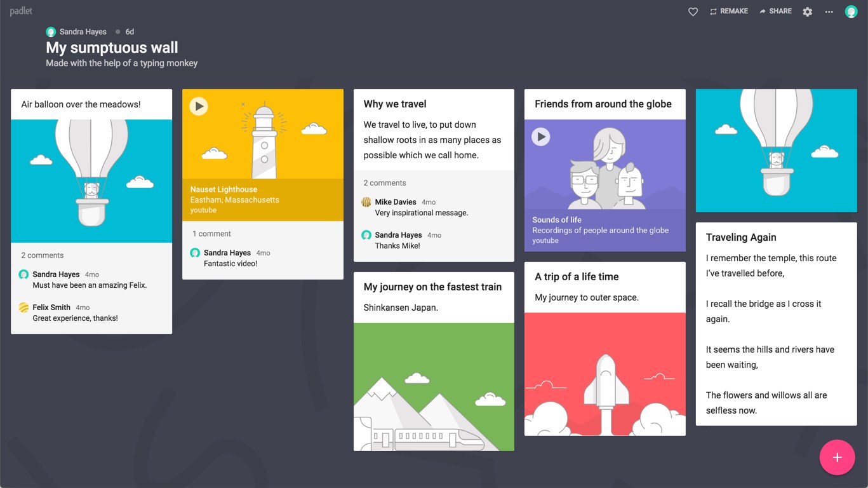Viewport: 868px width, 488px height.
Task: Open the rocket launch image
Action: [604, 374]
